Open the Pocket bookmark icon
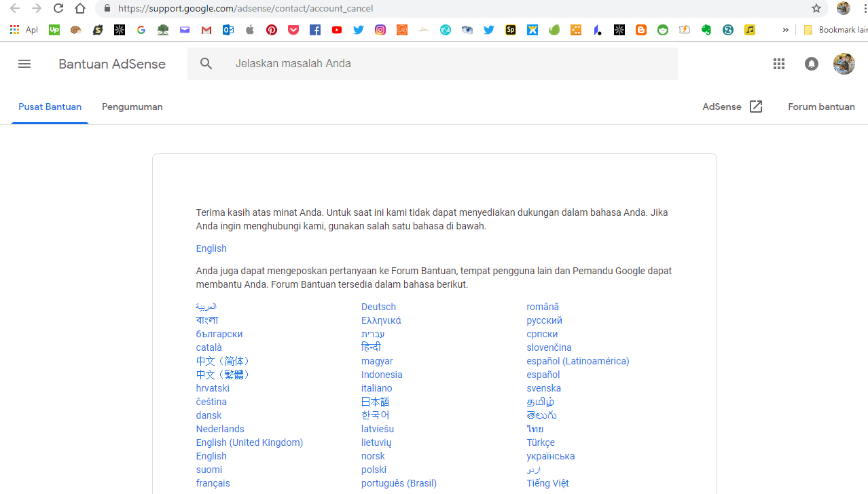 293,30
